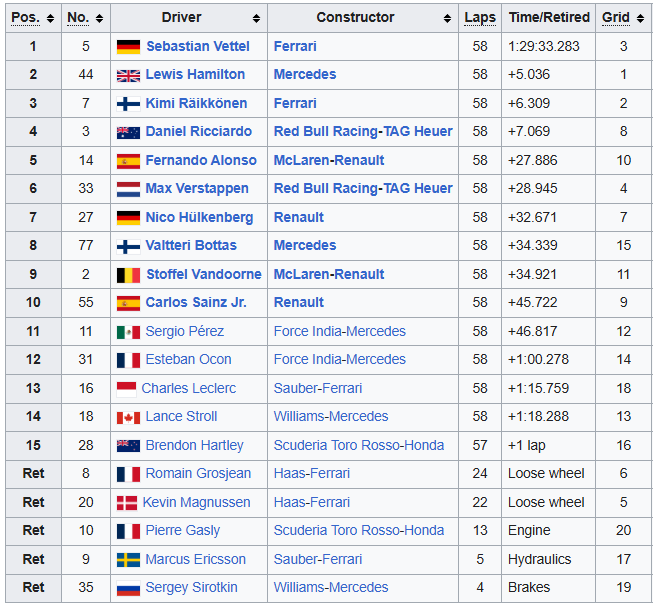
Task: Click French flag beside Esteban Ocon
Action: 128,360
